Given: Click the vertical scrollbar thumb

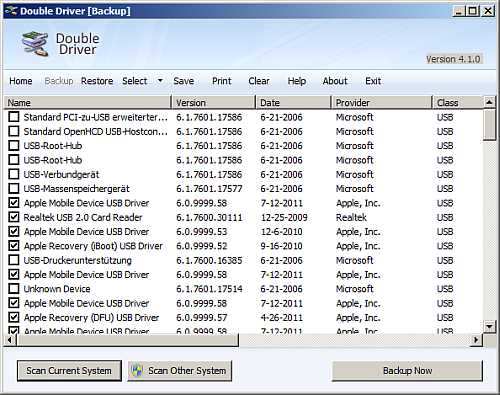Looking at the screenshot, I should [489, 124].
